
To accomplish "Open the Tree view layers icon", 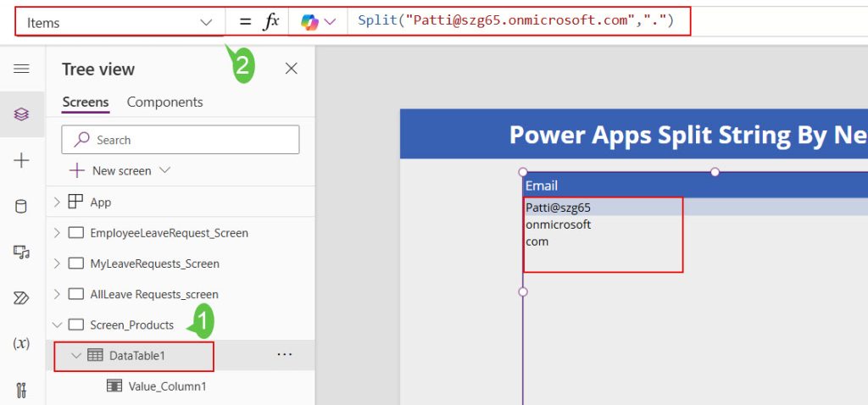I will pyautogui.click(x=21, y=114).
